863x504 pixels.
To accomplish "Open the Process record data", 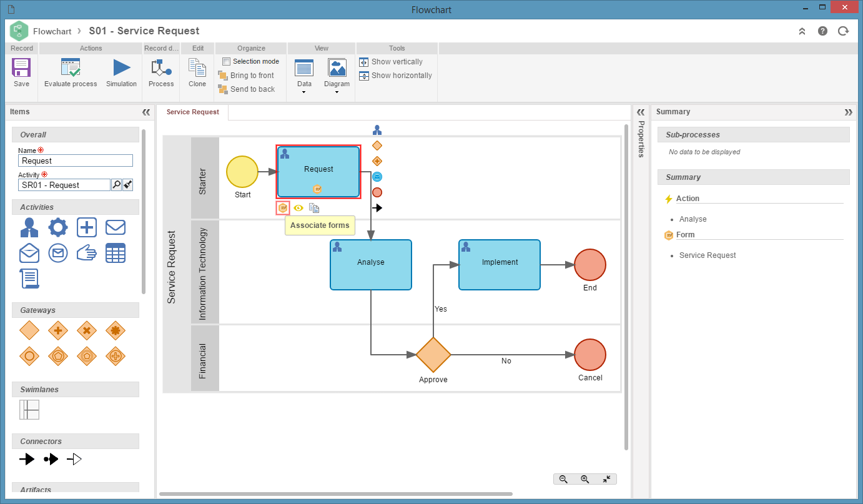I will click(x=161, y=73).
